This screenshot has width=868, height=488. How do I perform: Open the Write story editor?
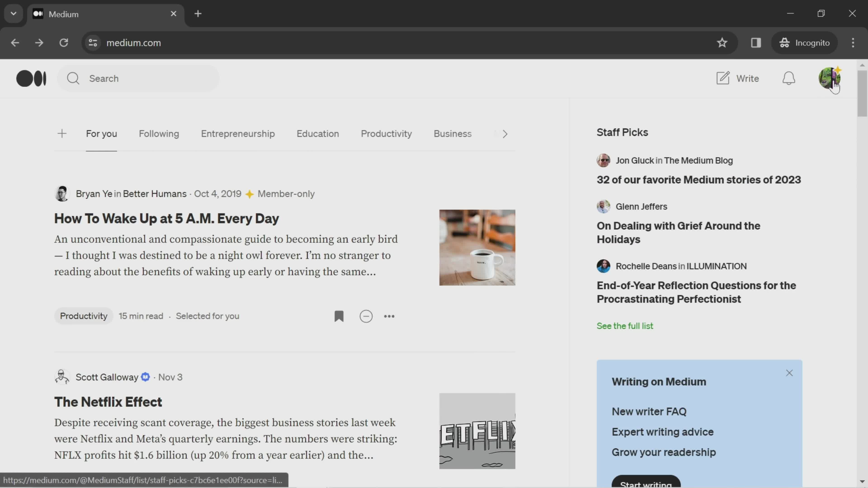point(737,78)
